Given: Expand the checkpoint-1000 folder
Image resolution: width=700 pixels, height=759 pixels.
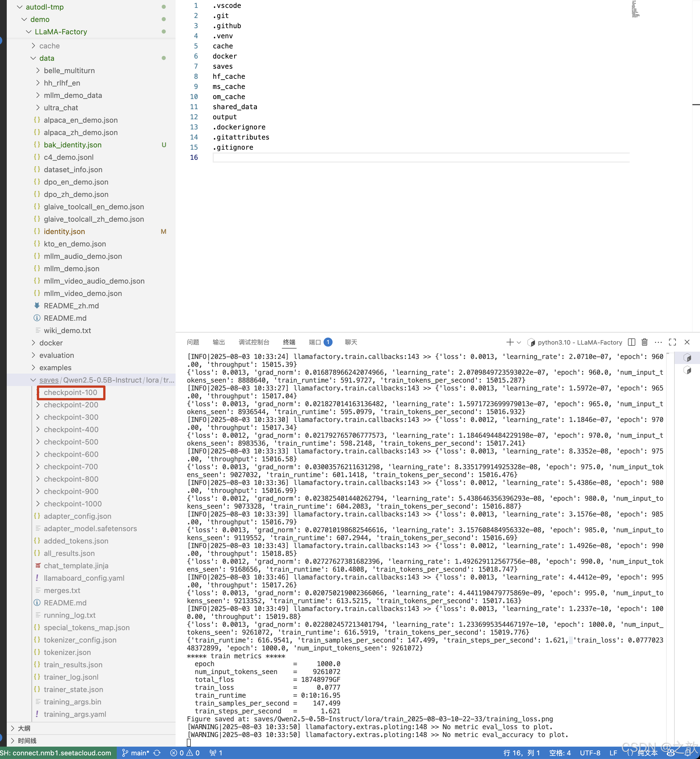Looking at the screenshot, I should pos(38,504).
